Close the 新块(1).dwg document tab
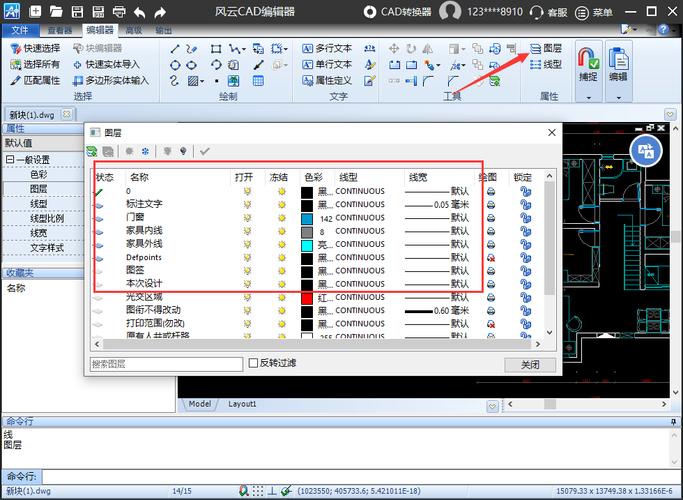 pos(67,114)
